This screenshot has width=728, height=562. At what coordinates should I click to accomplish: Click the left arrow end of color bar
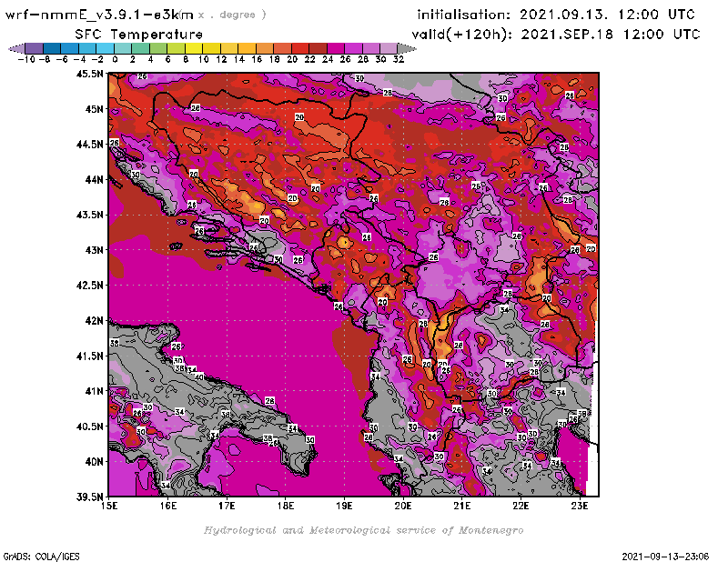(15, 48)
